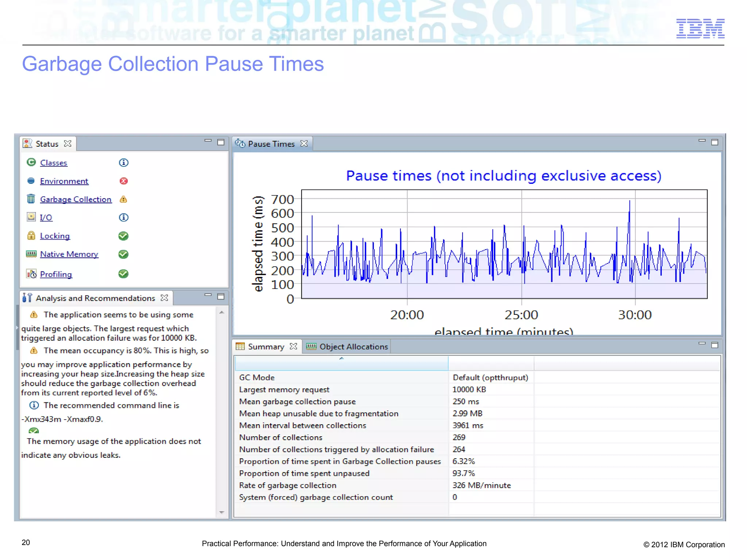The image size is (747, 560).
Task: Click the Object Allocations memory icon
Action: (311, 347)
